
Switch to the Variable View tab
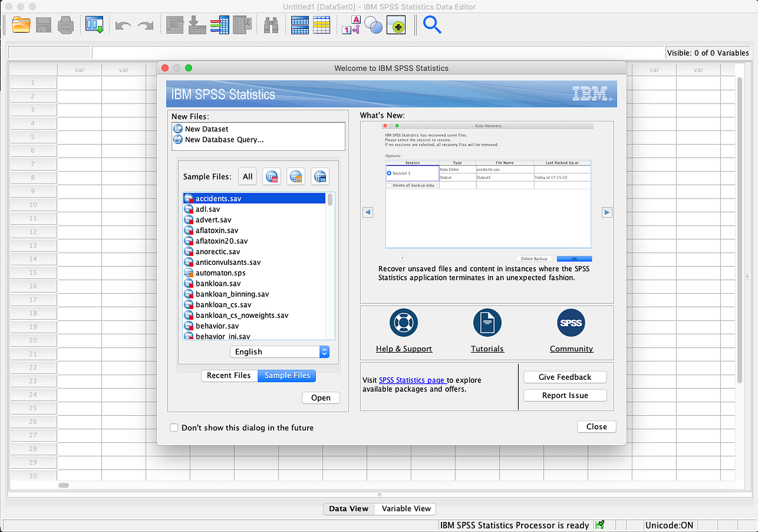pyautogui.click(x=405, y=509)
